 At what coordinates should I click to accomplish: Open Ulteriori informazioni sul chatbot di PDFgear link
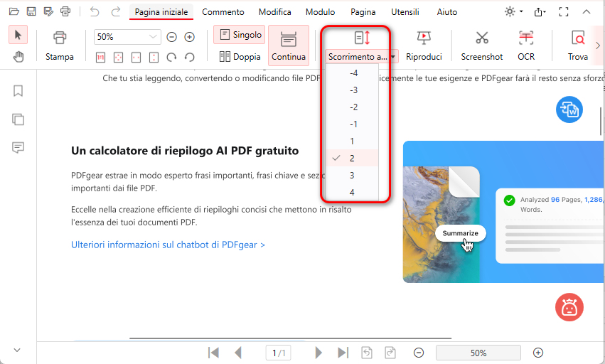click(x=168, y=245)
